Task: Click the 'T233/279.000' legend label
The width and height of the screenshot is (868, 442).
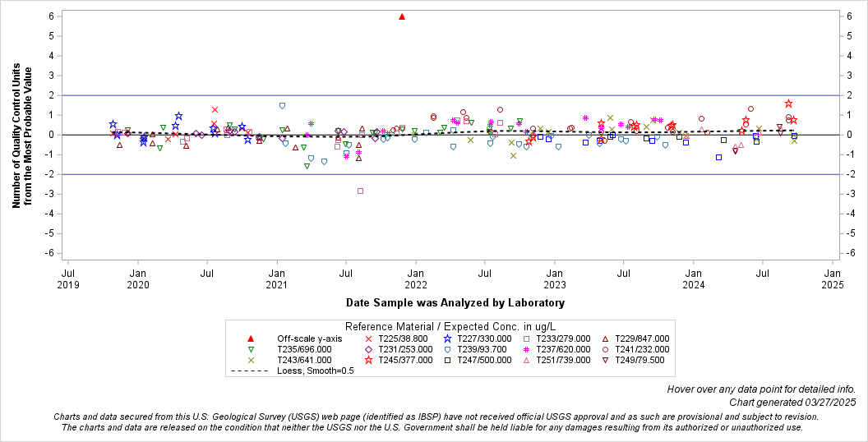Action: (x=564, y=338)
